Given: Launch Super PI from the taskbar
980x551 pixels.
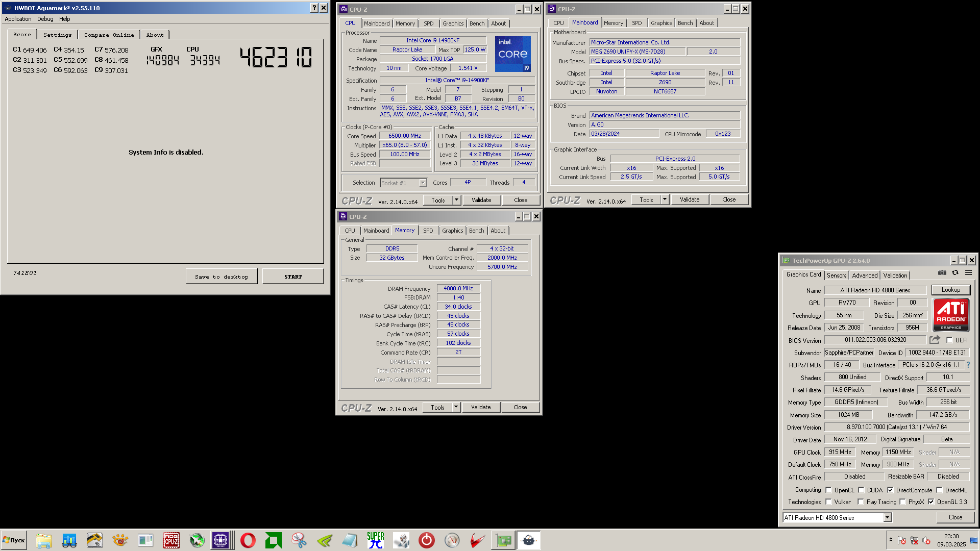Looking at the screenshot, I should (376, 540).
